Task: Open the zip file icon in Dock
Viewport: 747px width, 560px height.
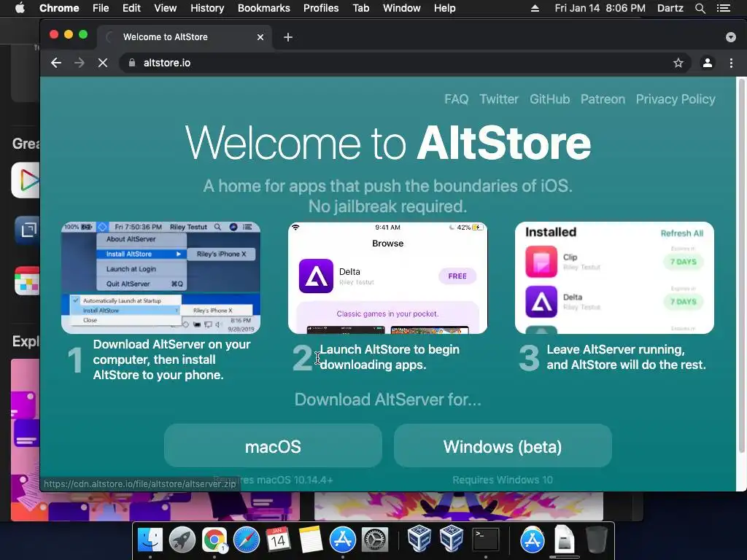Action: click(564, 540)
